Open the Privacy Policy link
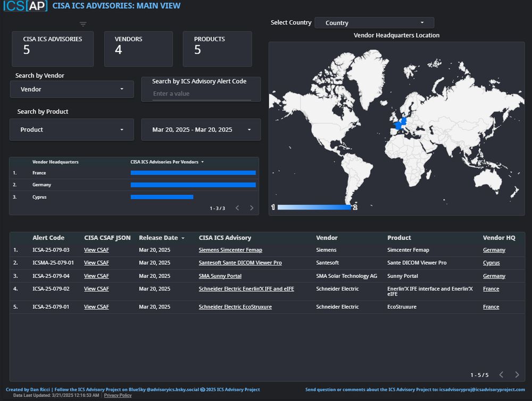 [x=118, y=396]
